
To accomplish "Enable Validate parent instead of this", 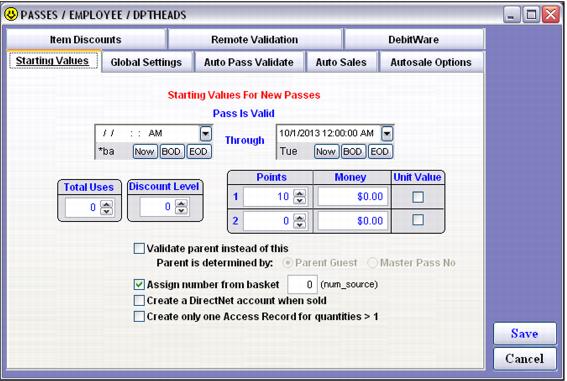I will point(139,249).
